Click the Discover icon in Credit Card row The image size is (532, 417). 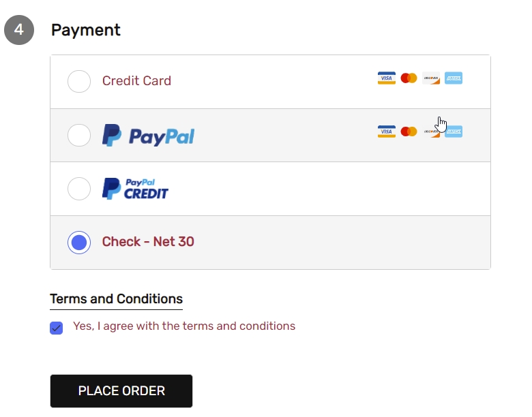tap(431, 78)
